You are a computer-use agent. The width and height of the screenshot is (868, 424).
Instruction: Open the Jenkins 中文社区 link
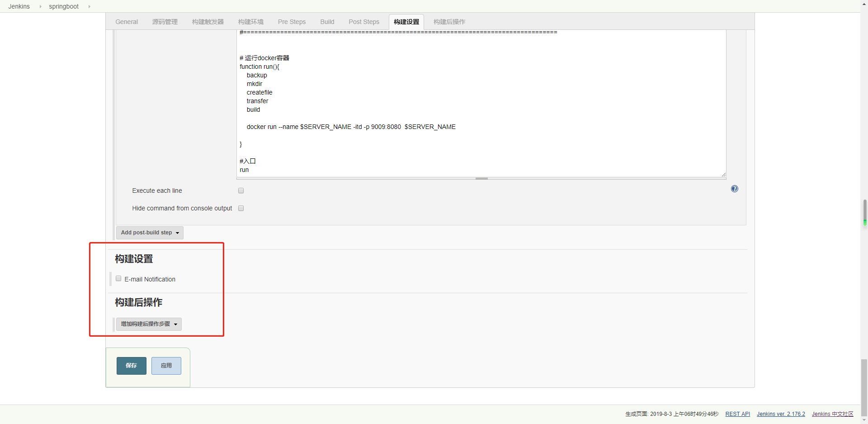[x=832, y=414]
